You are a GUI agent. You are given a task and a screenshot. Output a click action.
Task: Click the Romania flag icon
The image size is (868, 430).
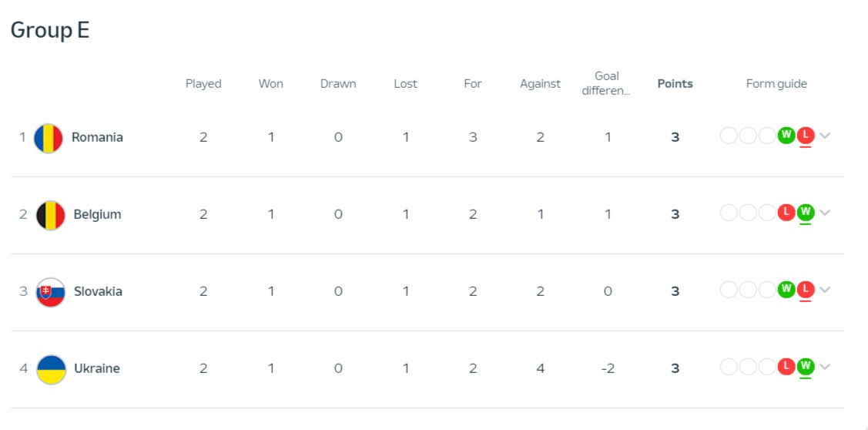point(49,138)
